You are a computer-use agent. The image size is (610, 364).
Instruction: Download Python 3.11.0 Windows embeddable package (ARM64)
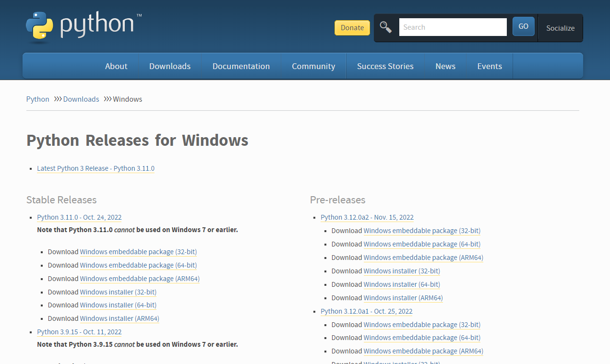(140, 279)
